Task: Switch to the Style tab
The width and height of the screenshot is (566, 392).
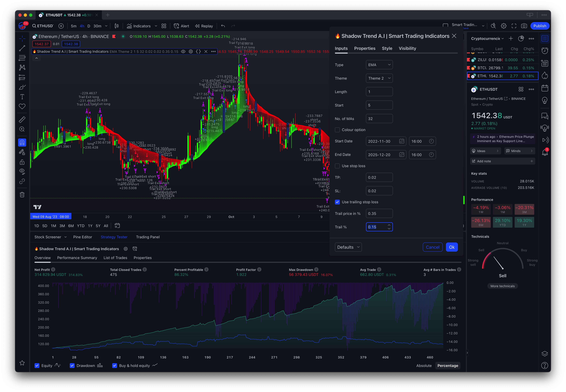Action: click(387, 48)
